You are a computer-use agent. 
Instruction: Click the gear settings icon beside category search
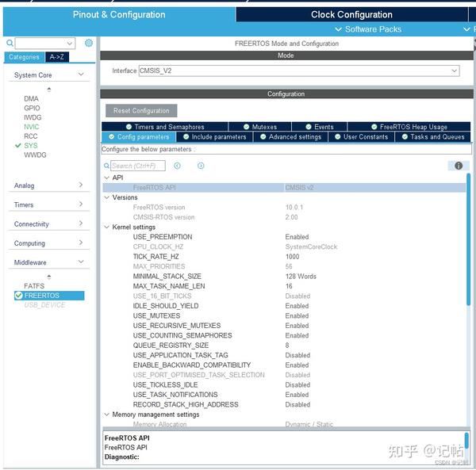pyautogui.click(x=89, y=43)
